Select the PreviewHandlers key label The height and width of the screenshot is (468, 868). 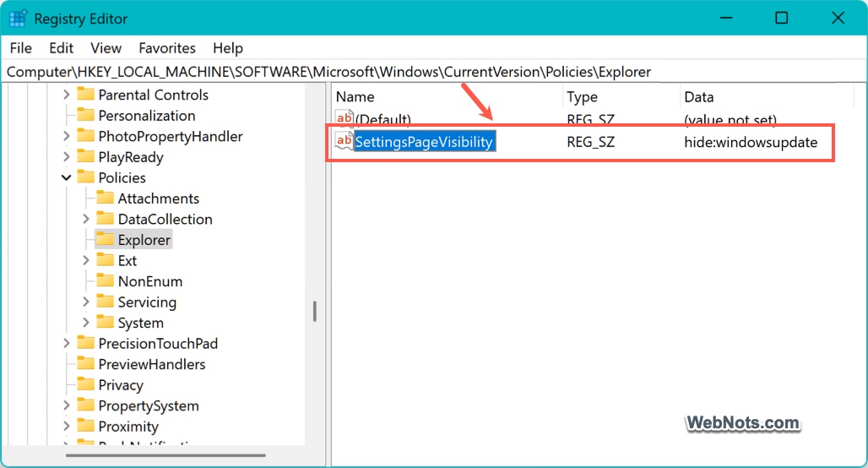[x=152, y=364]
